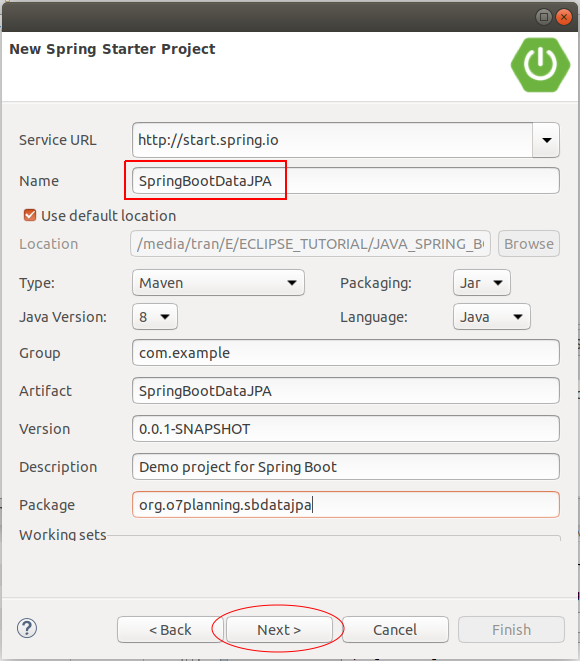Click the maximize window icon in title bar
The width and height of the screenshot is (580, 661).
pos(544,17)
